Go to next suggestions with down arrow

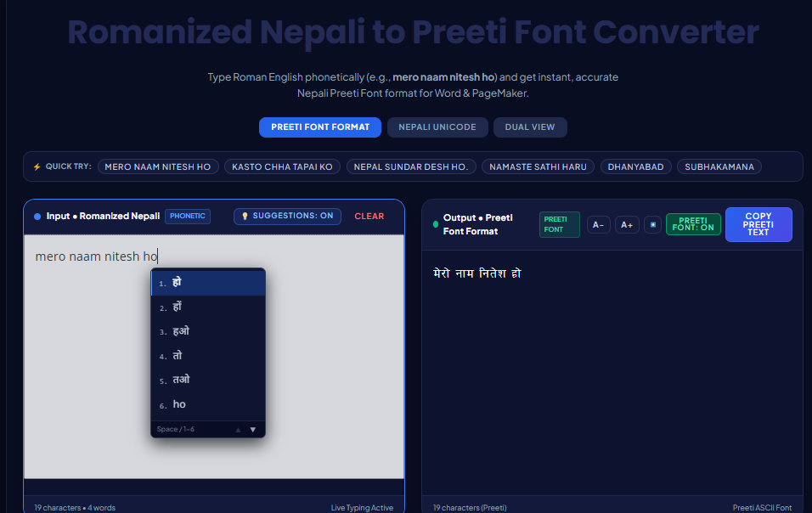(253, 430)
